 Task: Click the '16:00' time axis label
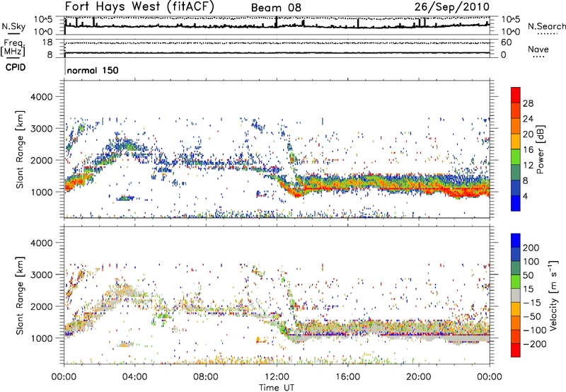(x=348, y=377)
